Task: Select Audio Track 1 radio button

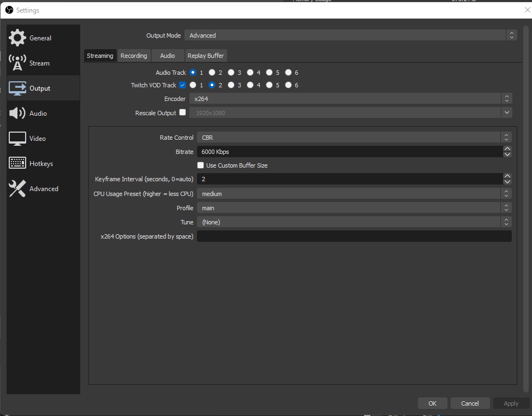Action: point(193,72)
